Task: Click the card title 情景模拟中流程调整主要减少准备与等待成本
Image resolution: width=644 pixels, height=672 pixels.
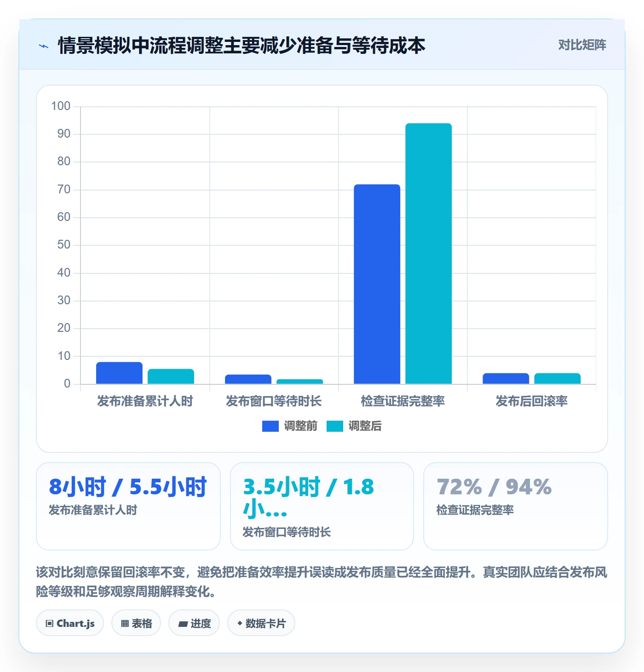Action: pyautogui.click(x=241, y=46)
